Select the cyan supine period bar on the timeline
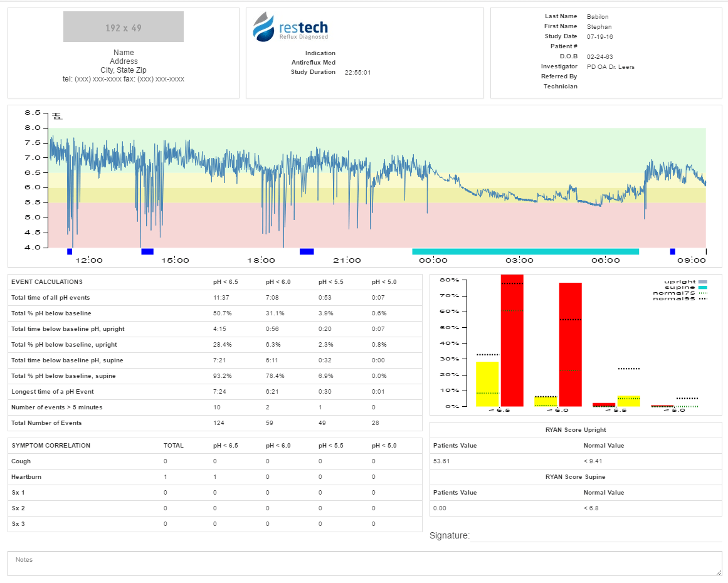Image resolution: width=728 pixels, height=583 pixels. (525, 251)
